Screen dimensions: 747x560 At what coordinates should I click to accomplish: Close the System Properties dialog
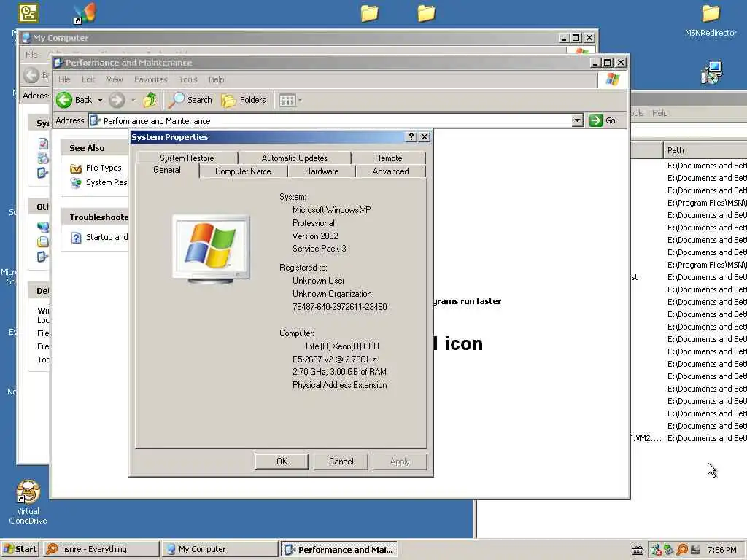coord(424,137)
